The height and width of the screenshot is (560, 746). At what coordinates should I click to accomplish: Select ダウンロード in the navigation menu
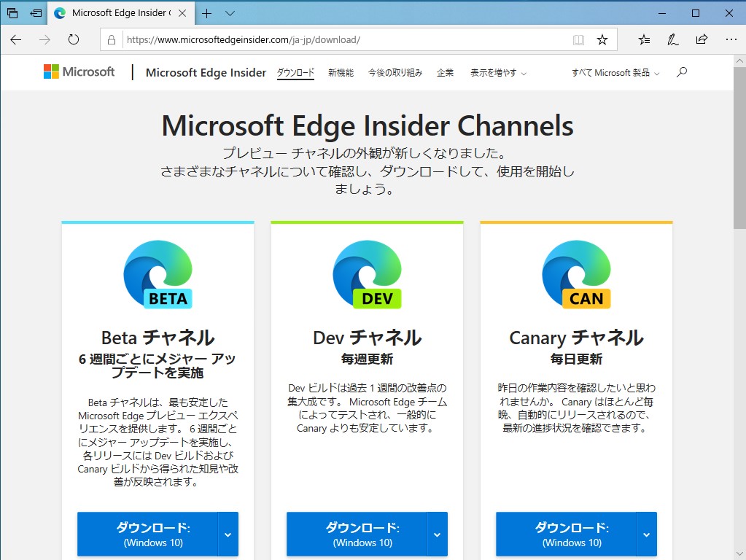[x=295, y=72]
